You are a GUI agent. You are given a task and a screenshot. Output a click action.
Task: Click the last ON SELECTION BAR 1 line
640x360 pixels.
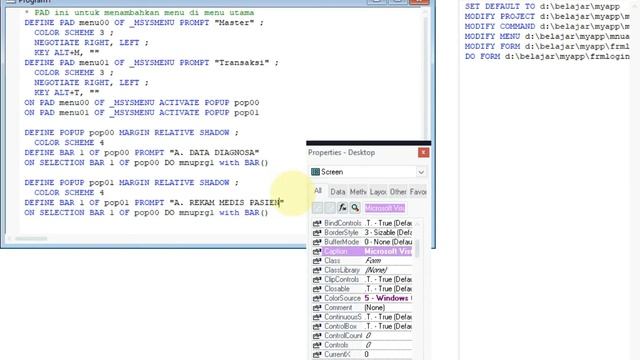click(146, 213)
